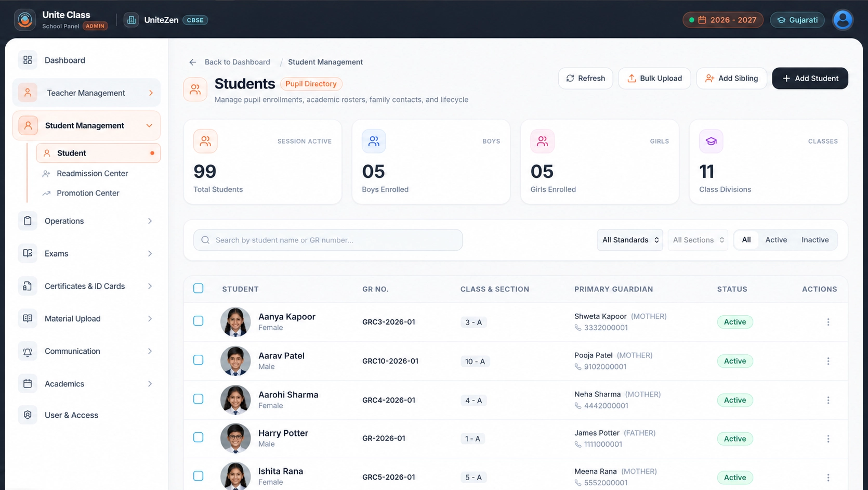Viewport: 868px width, 490px height.
Task: Click the Add Sibling button
Action: 731,78
